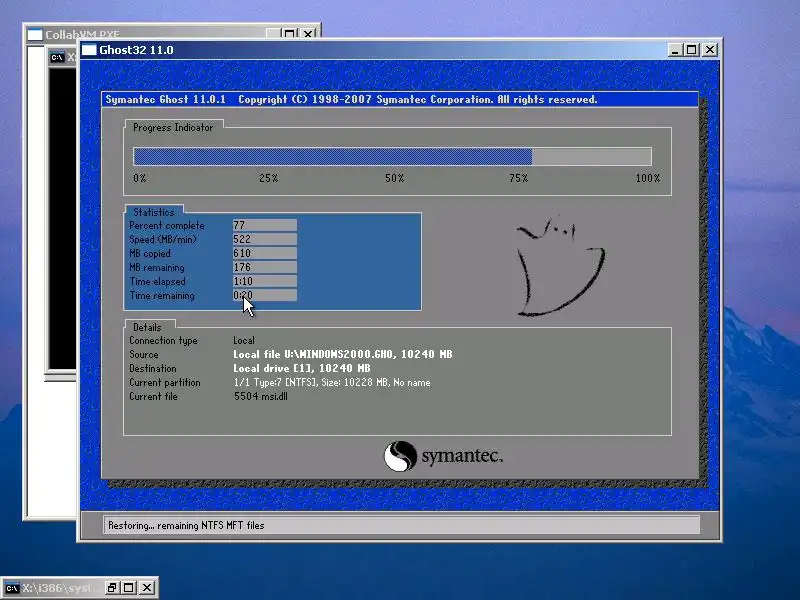Click the current file 5504 msi.dll

pyautogui.click(x=261, y=396)
